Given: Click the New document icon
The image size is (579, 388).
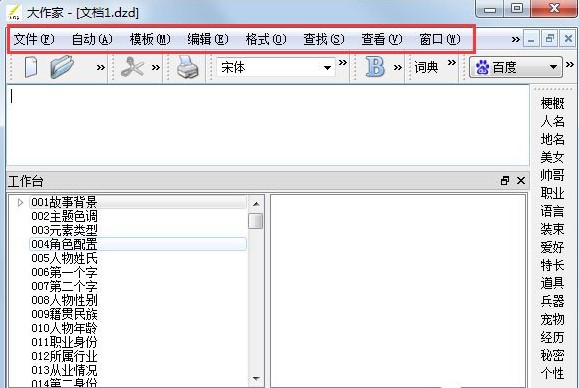Looking at the screenshot, I should (x=31, y=67).
